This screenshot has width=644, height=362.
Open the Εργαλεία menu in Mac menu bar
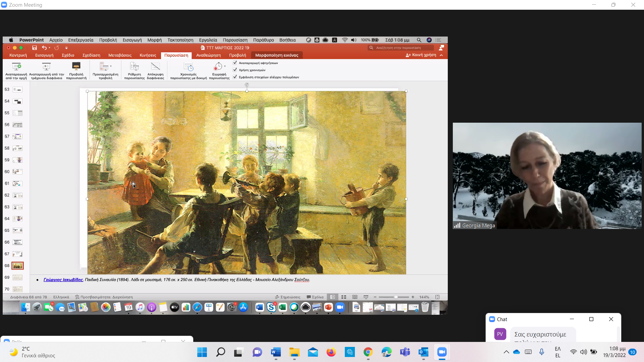click(208, 40)
